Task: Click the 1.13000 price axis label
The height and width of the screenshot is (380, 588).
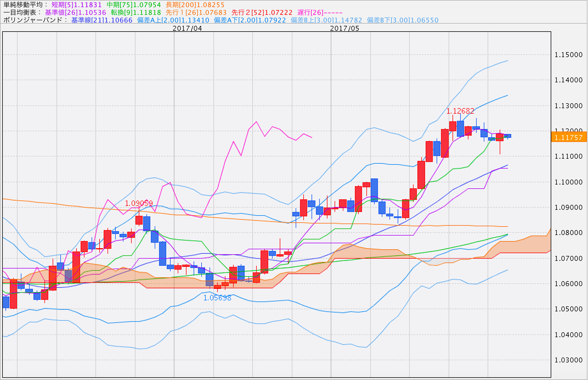Action: point(569,106)
